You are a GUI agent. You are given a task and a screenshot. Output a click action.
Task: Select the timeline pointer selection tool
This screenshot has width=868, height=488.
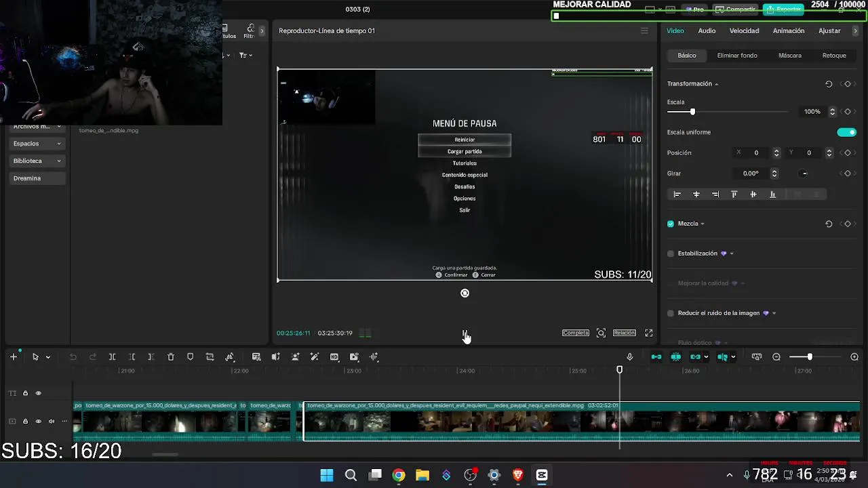pos(35,357)
